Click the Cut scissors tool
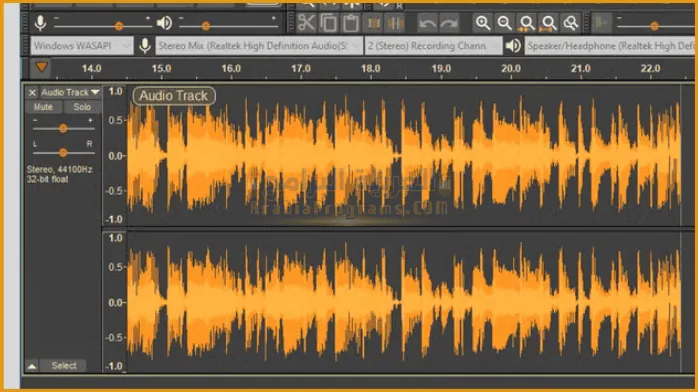Viewport: 698px width, 392px height. click(306, 23)
